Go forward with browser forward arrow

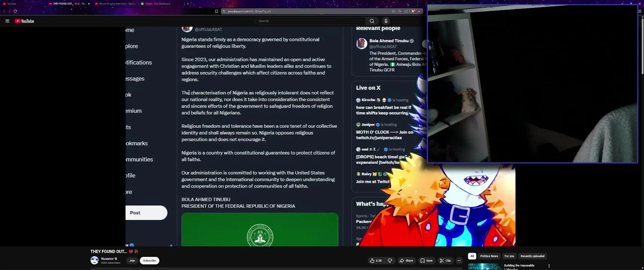tap(9, 11)
